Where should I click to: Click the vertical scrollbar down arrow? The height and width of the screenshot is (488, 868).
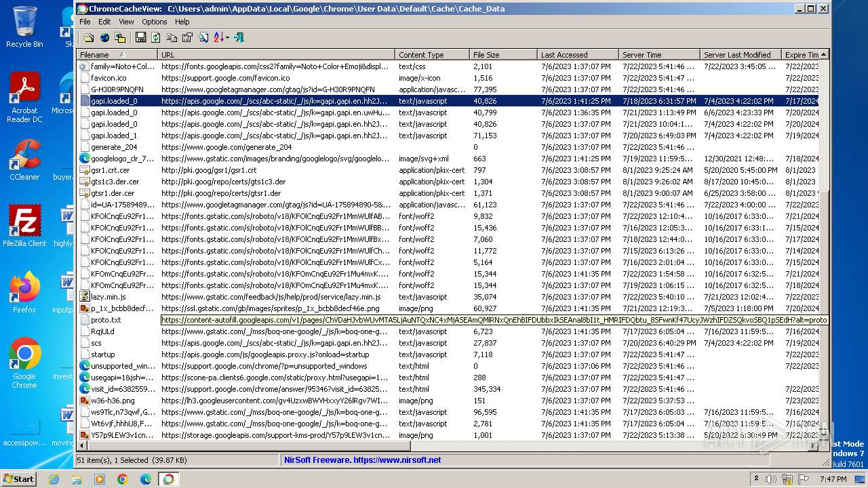824,434
